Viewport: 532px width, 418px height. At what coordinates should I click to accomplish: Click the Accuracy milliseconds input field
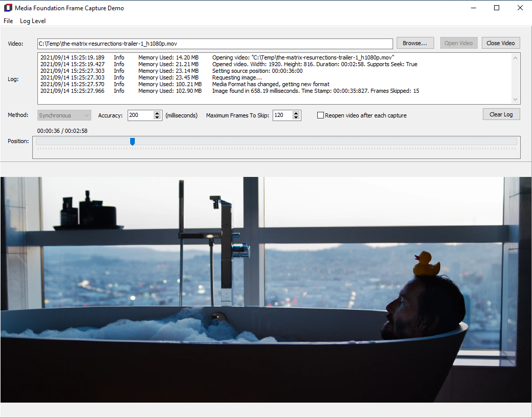coord(140,115)
